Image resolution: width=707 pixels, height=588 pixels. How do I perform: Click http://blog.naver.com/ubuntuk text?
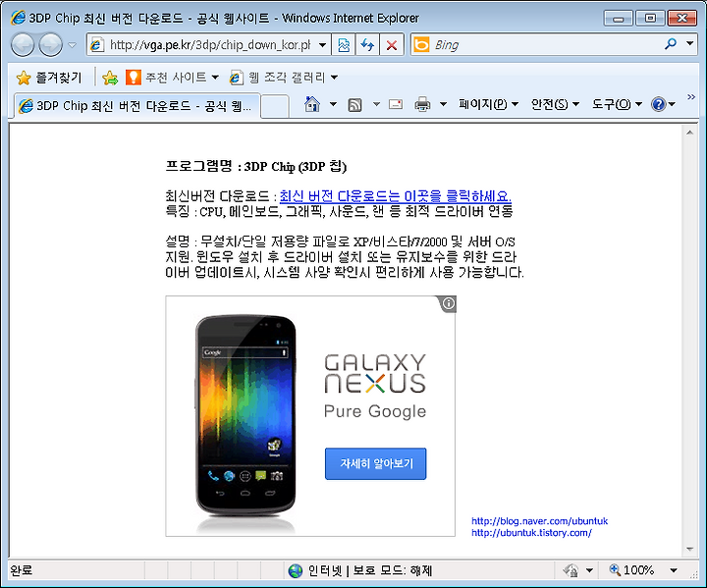coord(540,521)
